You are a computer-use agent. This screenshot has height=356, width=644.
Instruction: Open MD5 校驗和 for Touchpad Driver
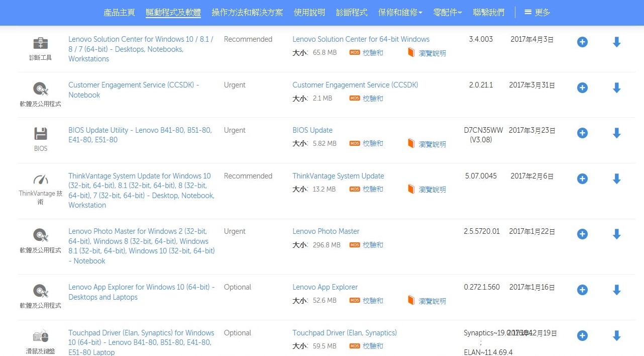366,346
